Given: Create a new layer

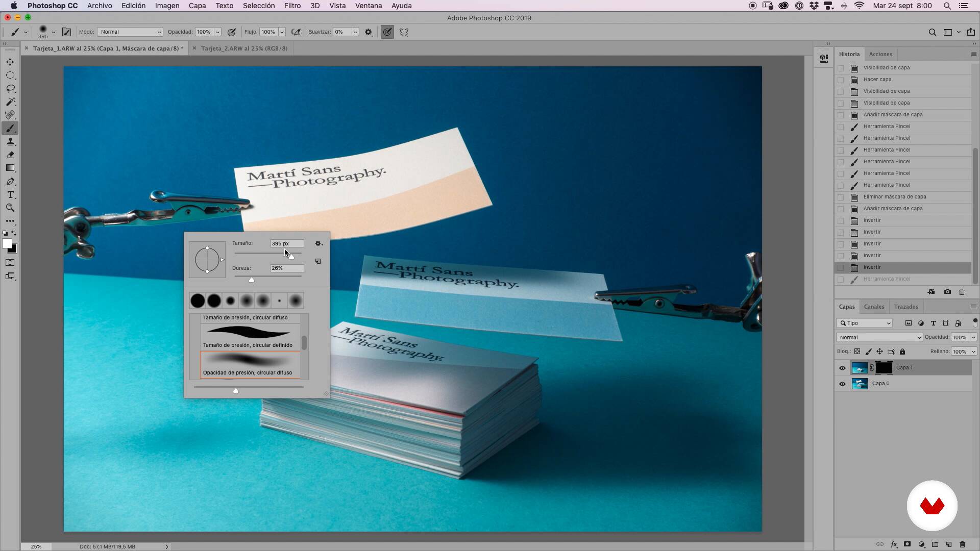Looking at the screenshot, I should [x=949, y=544].
